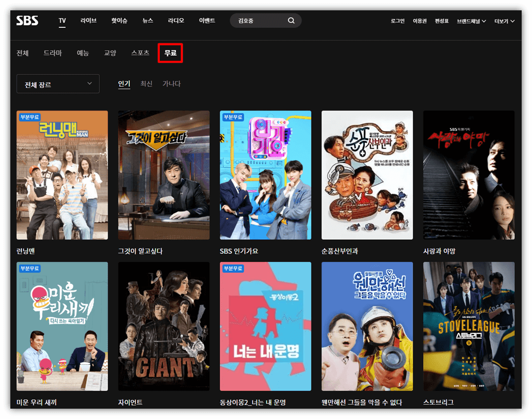Screen dimensions: 532x419
Task: Click the 스토브리그 title text
Action: pyautogui.click(x=438, y=402)
